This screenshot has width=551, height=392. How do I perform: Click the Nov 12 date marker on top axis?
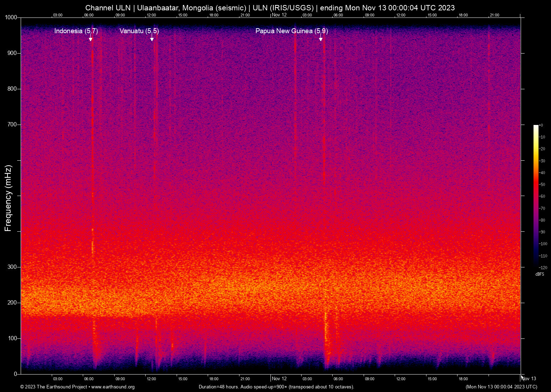click(279, 15)
